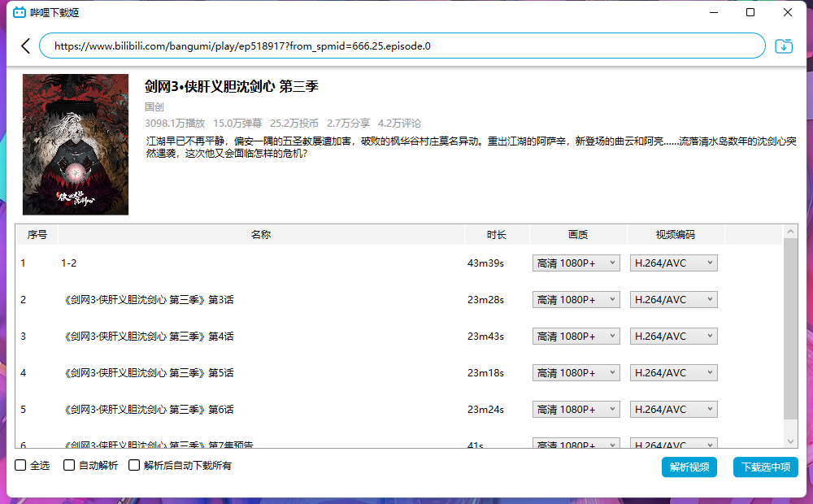Image resolution: width=813 pixels, height=504 pixels.
Task: Click the back arrow icon
Action: tap(25, 46)
